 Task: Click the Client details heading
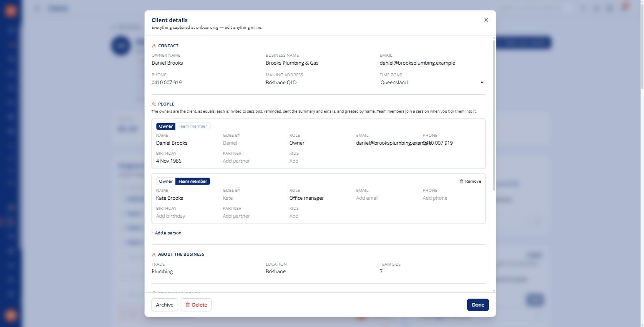(169, 20)
